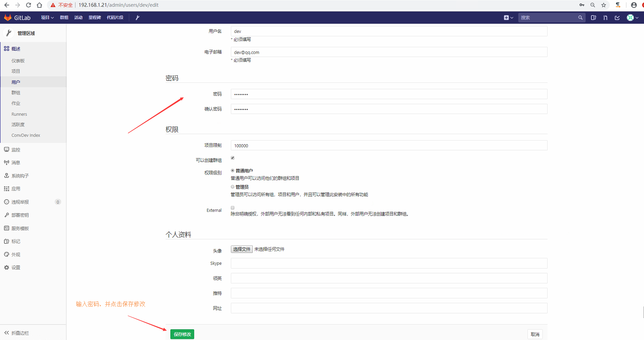Focus the 电子邮箱 email field
Viewport: 644px width, 340px height.
coord(389,52)
